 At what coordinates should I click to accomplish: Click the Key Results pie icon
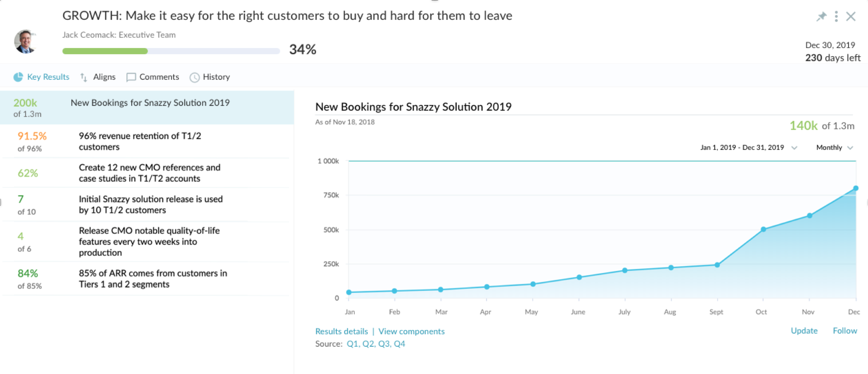point(18,77)
